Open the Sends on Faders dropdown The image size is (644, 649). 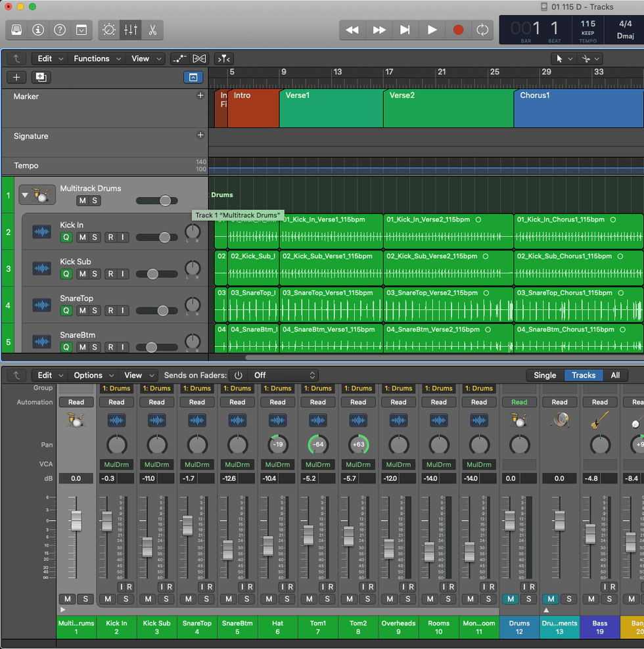(x=284, y=375)
